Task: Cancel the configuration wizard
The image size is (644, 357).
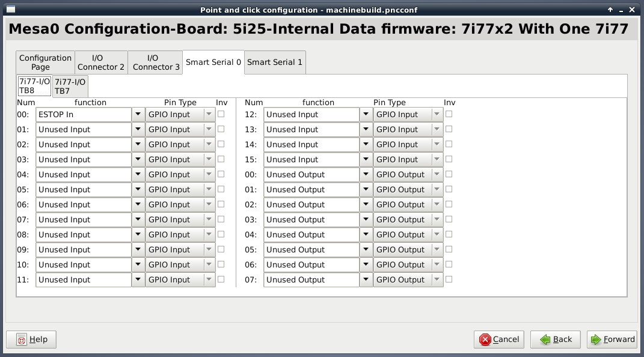Action: point(498,340)
